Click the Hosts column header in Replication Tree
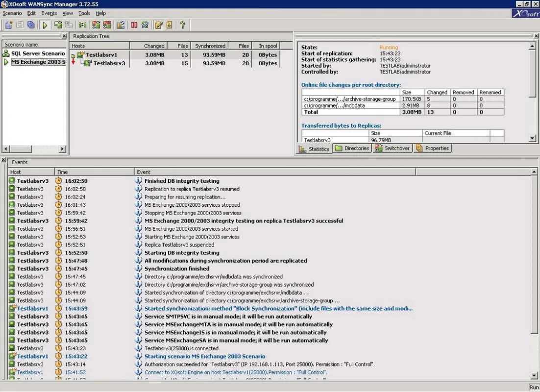The height and width of the screenshot is (392, 540). tap(99, 46)
